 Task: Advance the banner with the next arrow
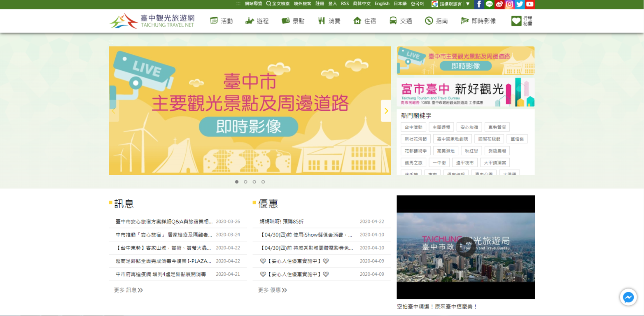tap(386, 111)
